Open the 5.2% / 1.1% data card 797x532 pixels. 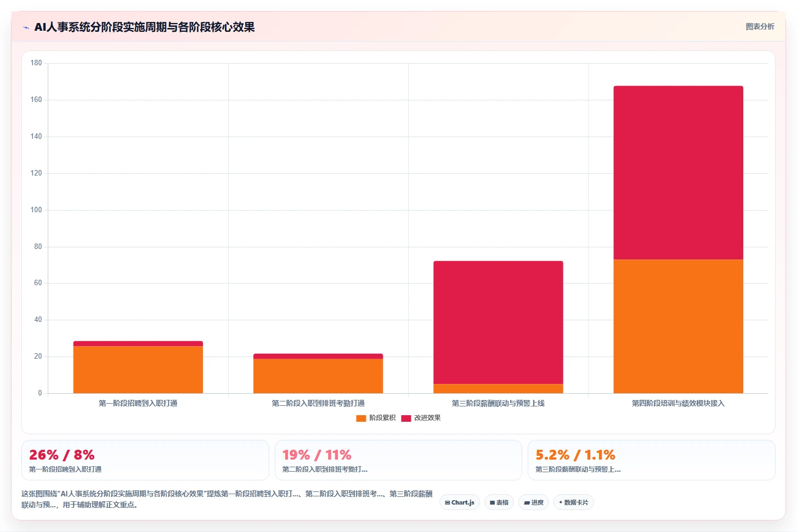[x=652, y=460]
